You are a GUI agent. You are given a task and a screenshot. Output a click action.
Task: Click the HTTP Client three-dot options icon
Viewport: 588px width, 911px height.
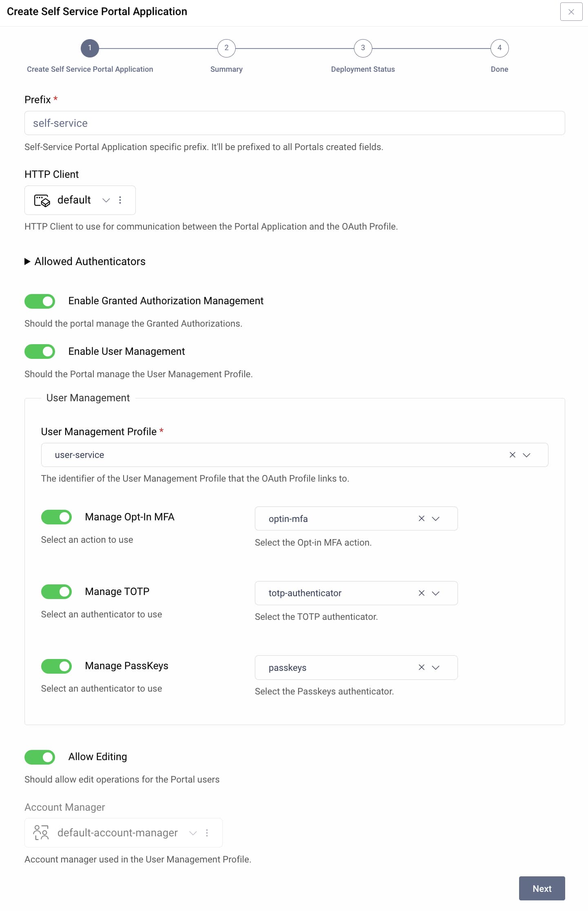[x=120, y=200]
